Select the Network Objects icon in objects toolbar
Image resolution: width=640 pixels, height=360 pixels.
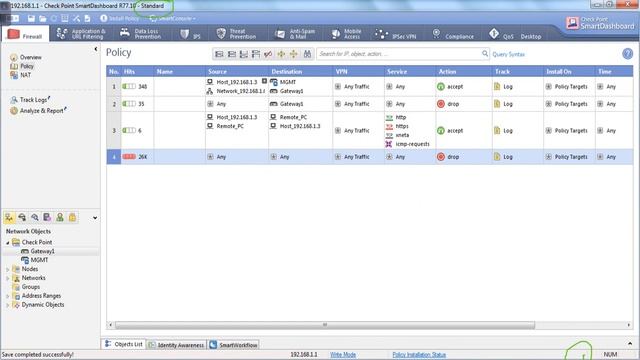(x=9, y=218)
